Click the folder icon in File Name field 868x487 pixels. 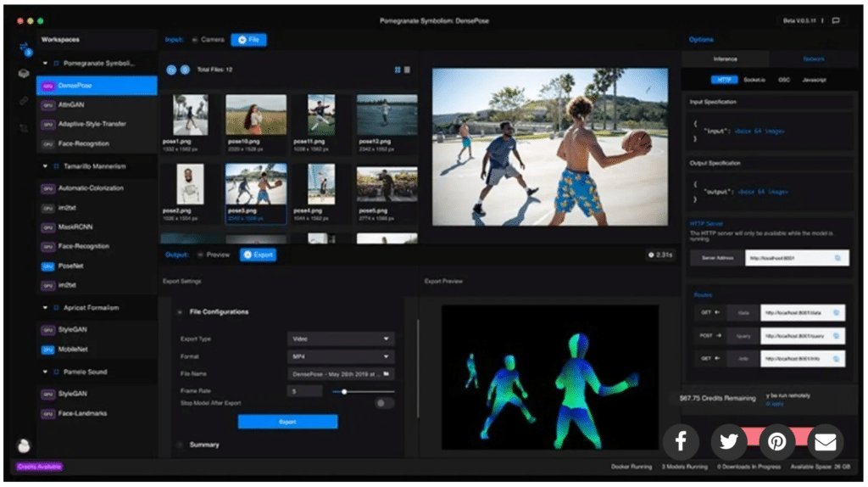pos(387,373)
